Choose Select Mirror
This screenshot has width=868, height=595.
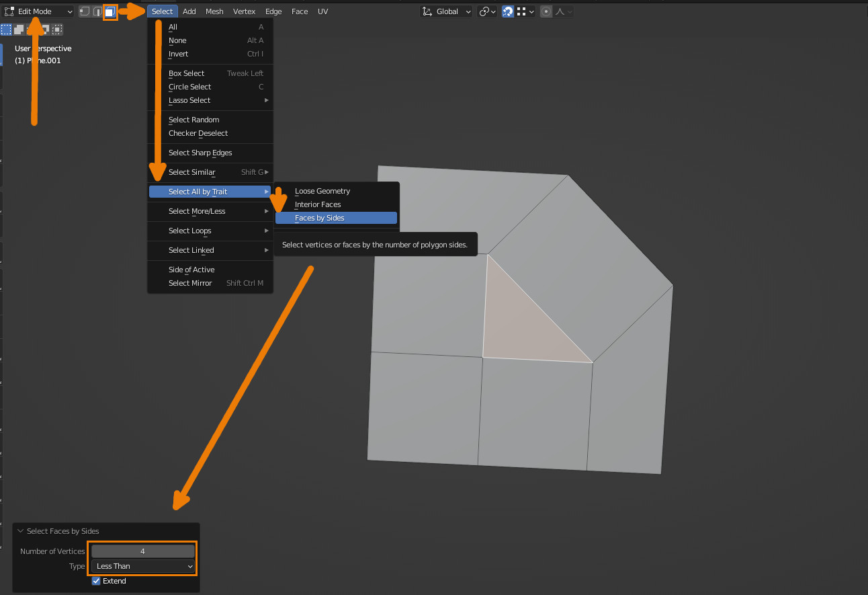(210, 283)
